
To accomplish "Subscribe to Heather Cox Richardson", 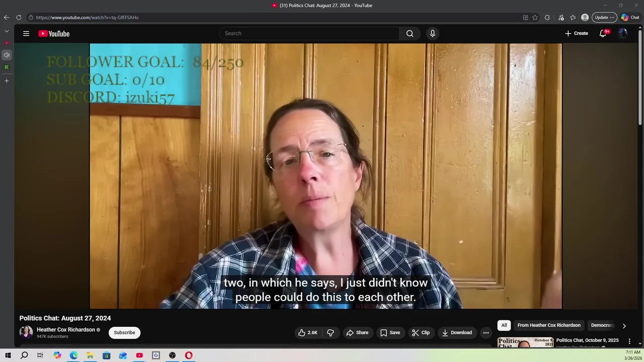I will [124, 333].
